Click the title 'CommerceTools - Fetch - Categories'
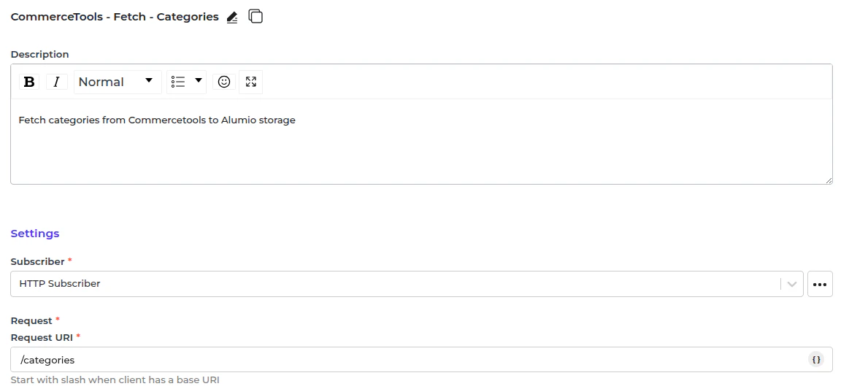The height and width of the screenshot is (389, 868). (115, 17)
